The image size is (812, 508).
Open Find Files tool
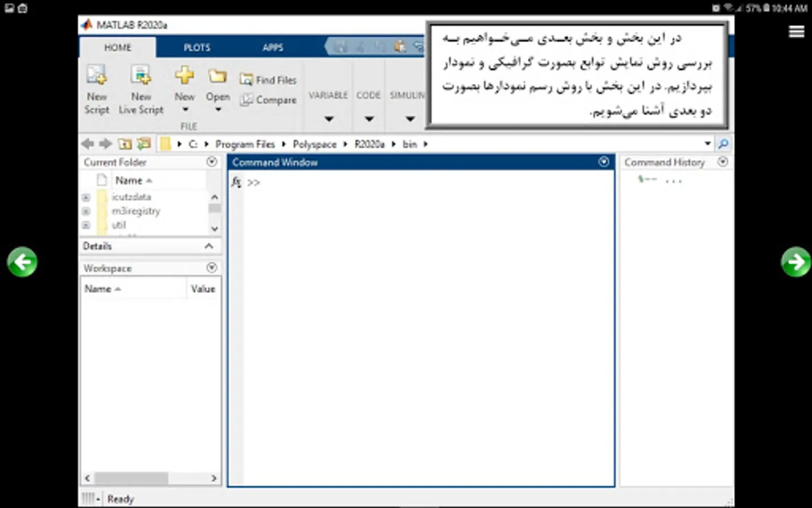coord(268,80)
